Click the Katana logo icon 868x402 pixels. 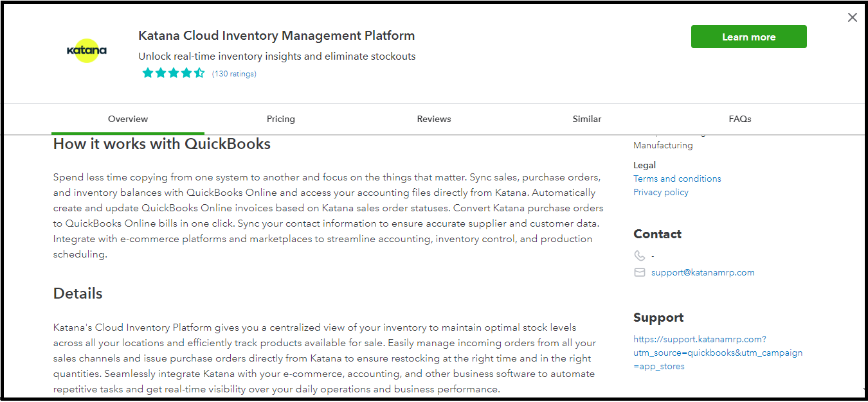(x=87, y=50)
